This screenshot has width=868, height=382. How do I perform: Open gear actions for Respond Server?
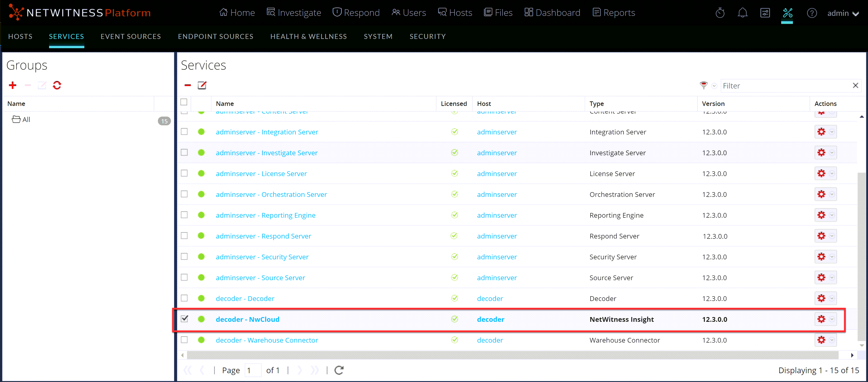tap(821, 236)
